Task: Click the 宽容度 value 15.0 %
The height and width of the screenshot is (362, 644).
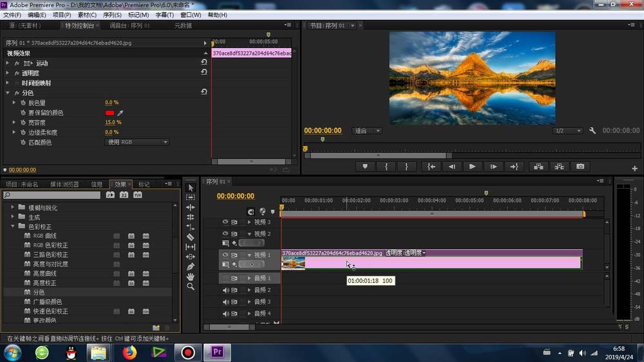Action: click(113, 122)
